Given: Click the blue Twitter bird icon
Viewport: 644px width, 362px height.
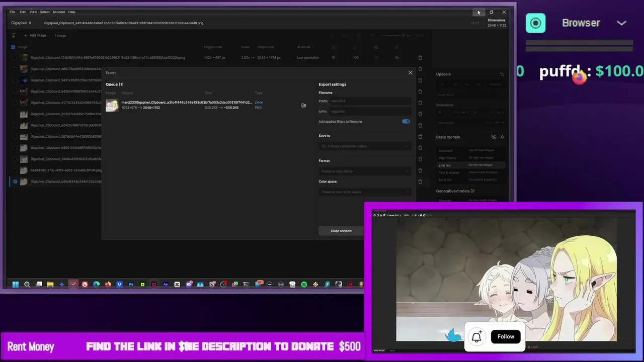Looking at the screenshot, I should pyautogui.click(x=454, y=335).
